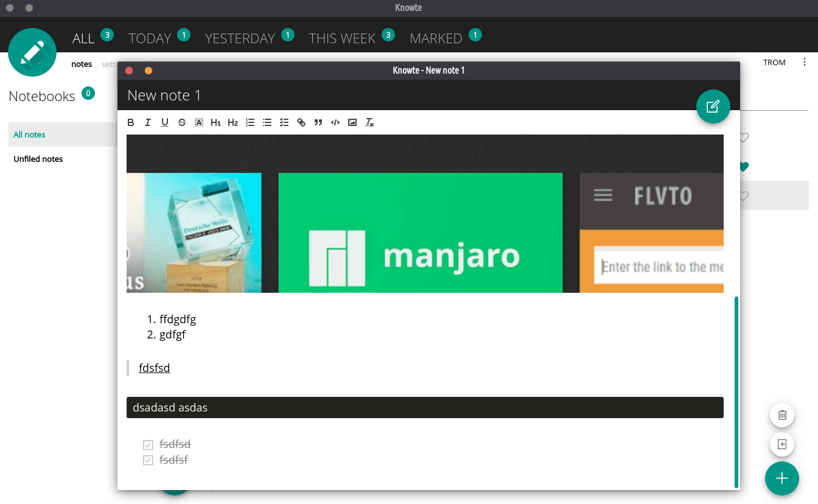Screen dimensions: 818x504
Task: Click the teal scrollbar in the note editor
Action: coord(736,391)
